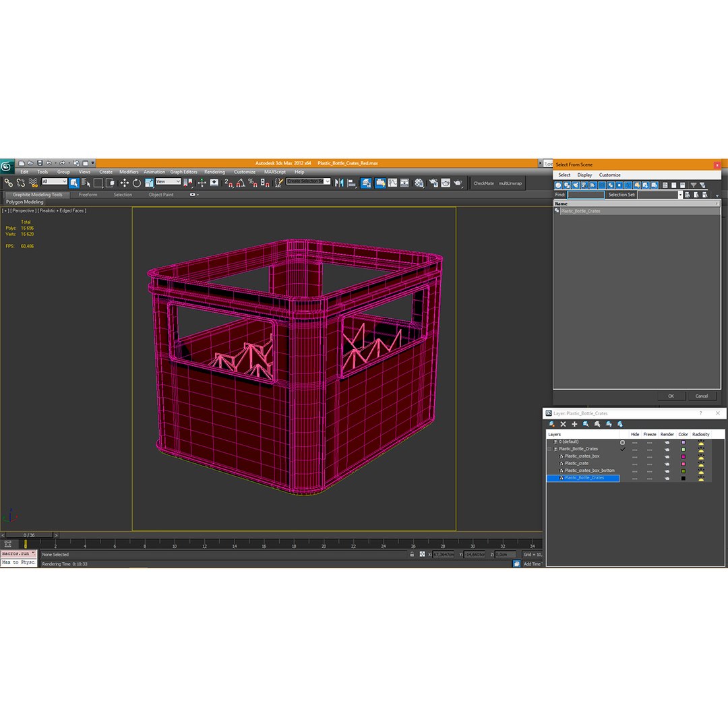Image resolution: width=728 pixels, height=728 pixels.
Task: Click Add Selected Objects plus icon in Layer dialog
Action: point(574,425)
